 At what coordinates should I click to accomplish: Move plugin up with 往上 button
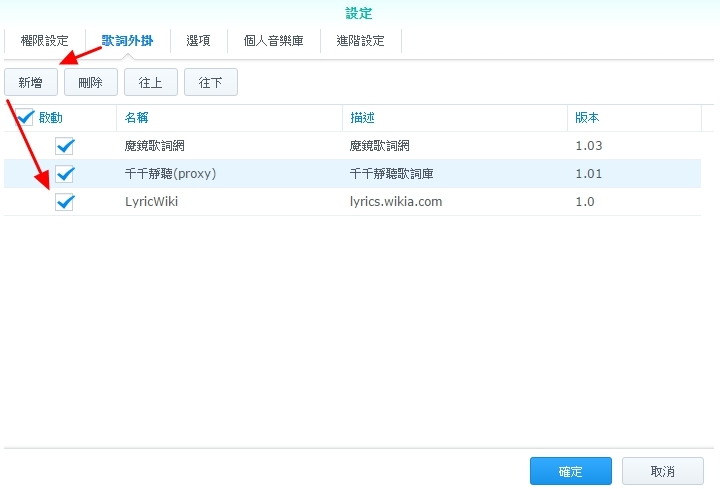[150, 82]
